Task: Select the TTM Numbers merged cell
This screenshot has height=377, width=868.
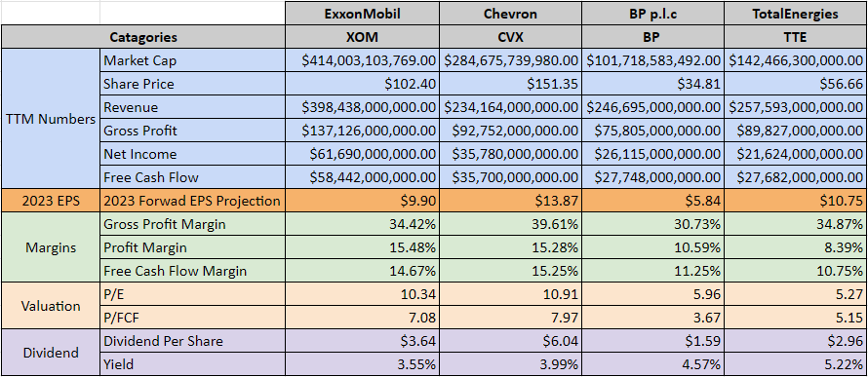Action: point(51,119)
